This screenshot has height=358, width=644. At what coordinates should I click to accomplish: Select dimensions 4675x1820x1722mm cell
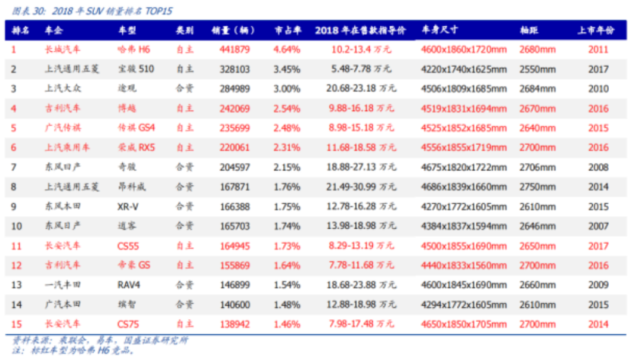coord(463,167)
